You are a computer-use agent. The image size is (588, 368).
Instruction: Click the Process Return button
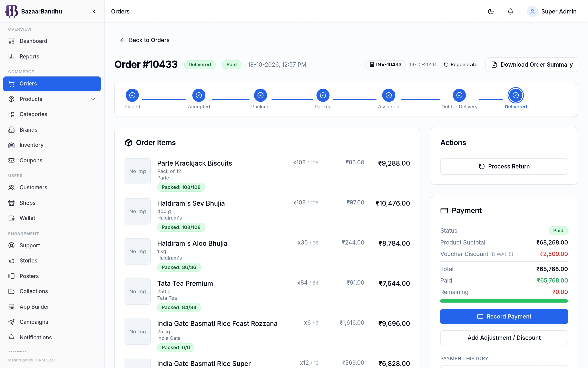(504, 166)
